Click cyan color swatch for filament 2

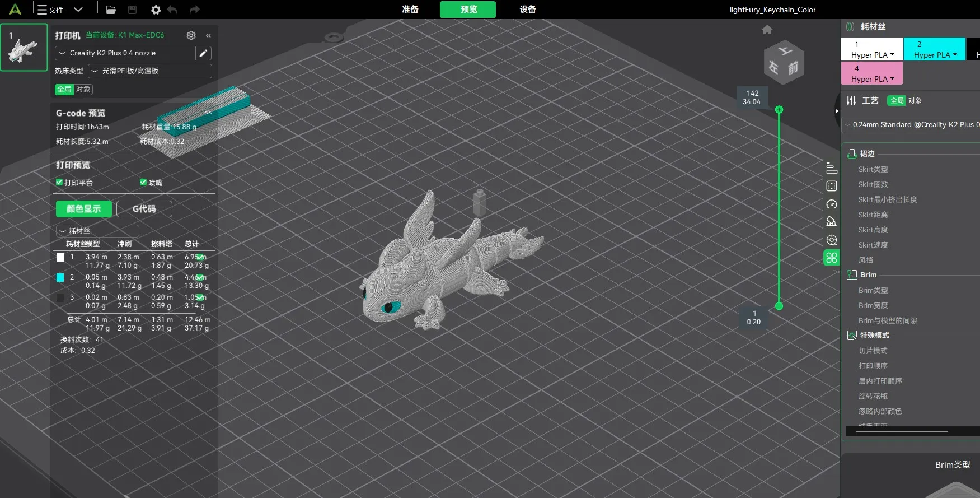pos(60,277)
